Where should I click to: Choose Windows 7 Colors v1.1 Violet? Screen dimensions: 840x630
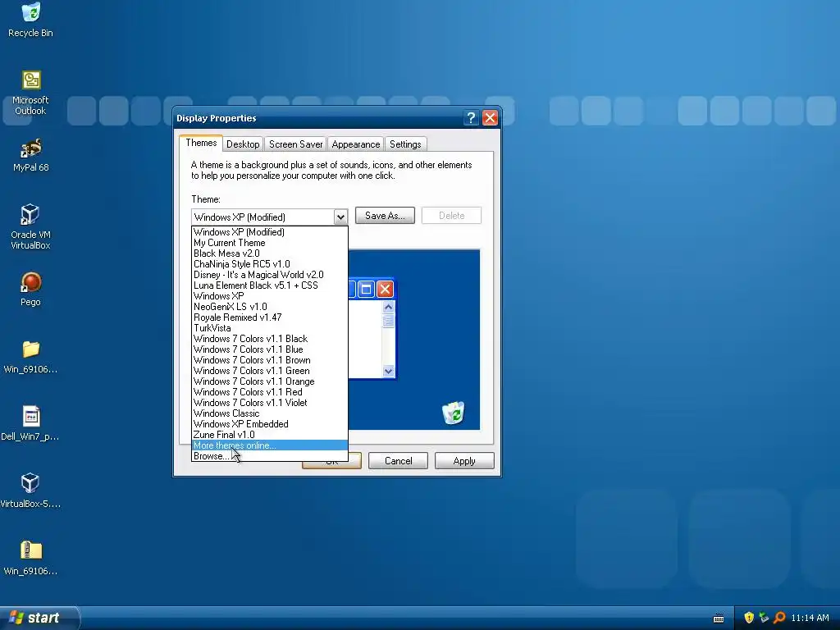(269, 403)
